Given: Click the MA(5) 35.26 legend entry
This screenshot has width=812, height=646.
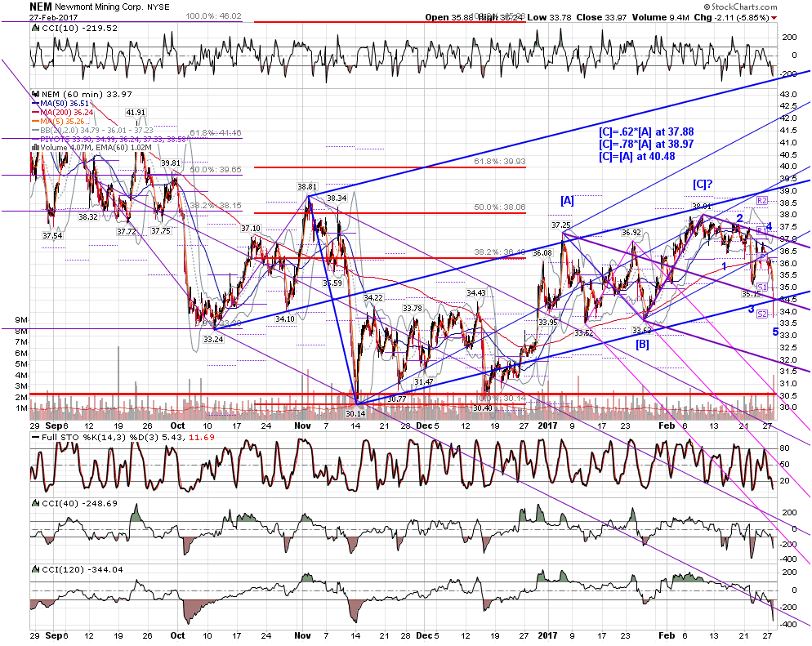Looking at the screenshot, I should (59, 121).
